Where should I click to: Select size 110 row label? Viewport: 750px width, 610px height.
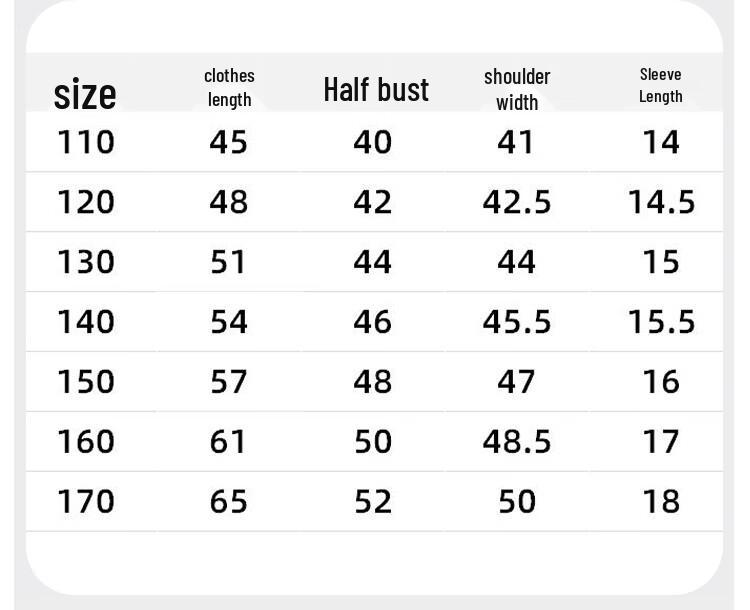point(86,142)
